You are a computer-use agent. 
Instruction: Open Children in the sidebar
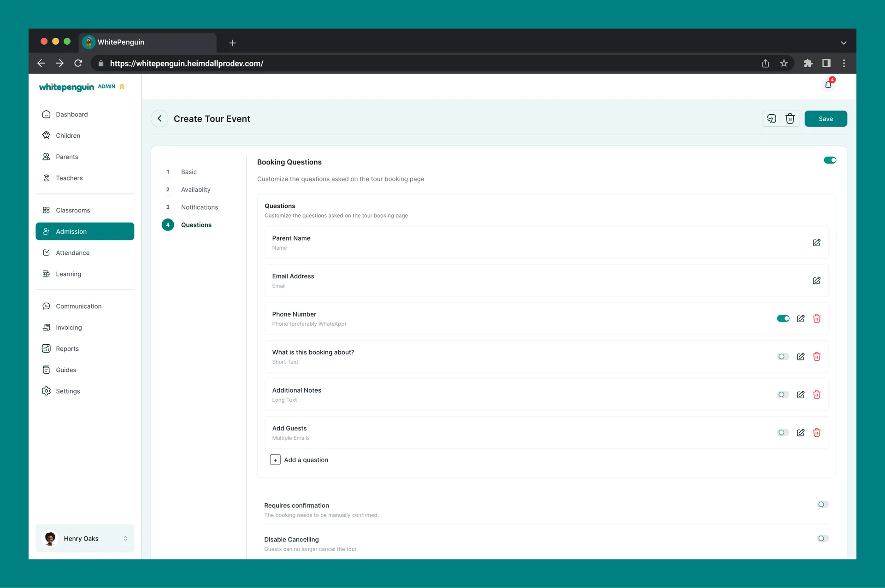(x=85, y=135)
